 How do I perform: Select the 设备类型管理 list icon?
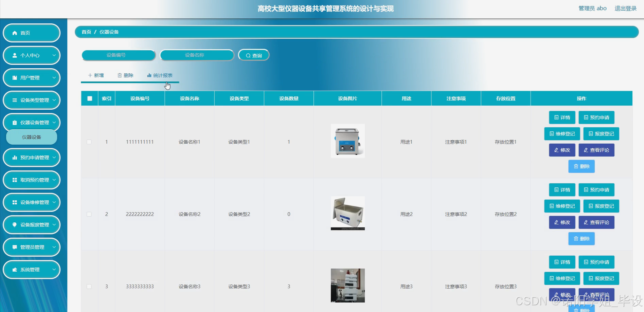[14, 100]
